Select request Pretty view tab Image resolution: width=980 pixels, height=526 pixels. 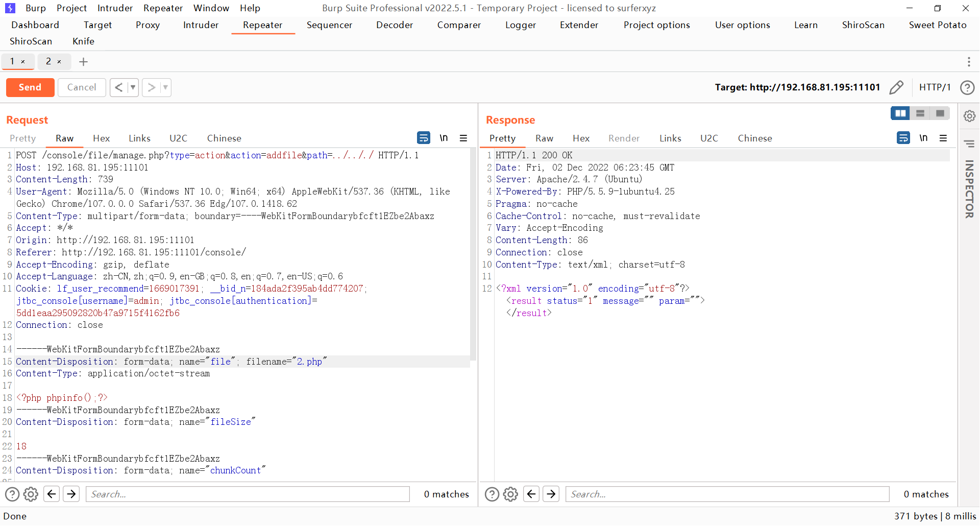click(x=23, y=138)
